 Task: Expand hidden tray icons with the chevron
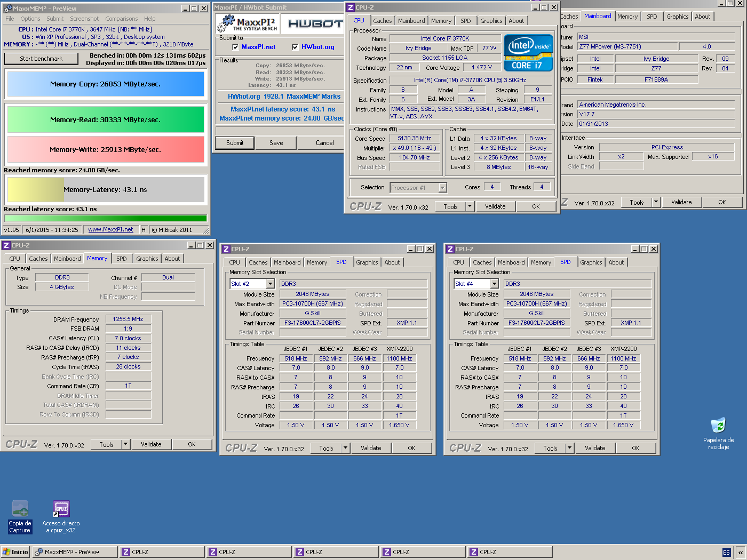(741, 553)
